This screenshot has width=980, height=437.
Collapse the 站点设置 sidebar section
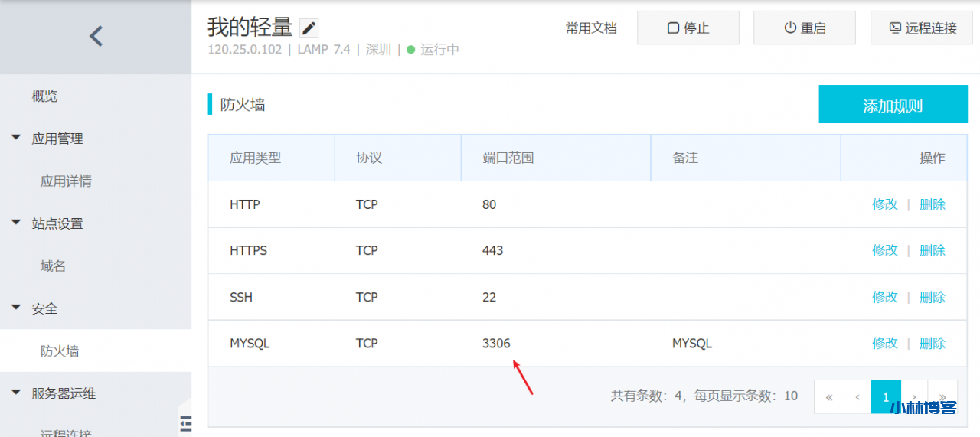pos(16,223)
